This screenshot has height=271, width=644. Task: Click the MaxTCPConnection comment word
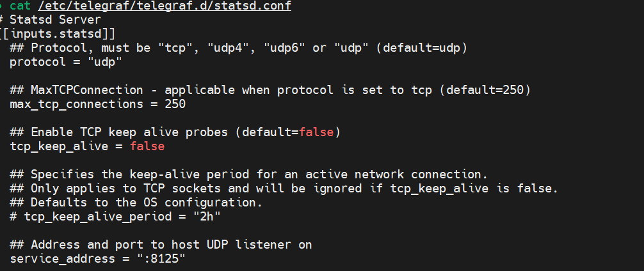tap(87, 90)
